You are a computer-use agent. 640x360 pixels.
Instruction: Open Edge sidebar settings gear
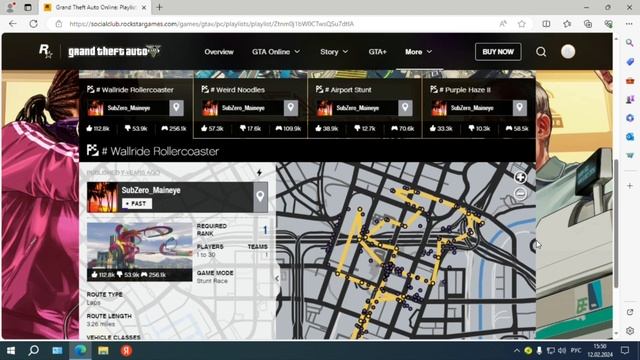pyautogui.click(x=630, y=331)
